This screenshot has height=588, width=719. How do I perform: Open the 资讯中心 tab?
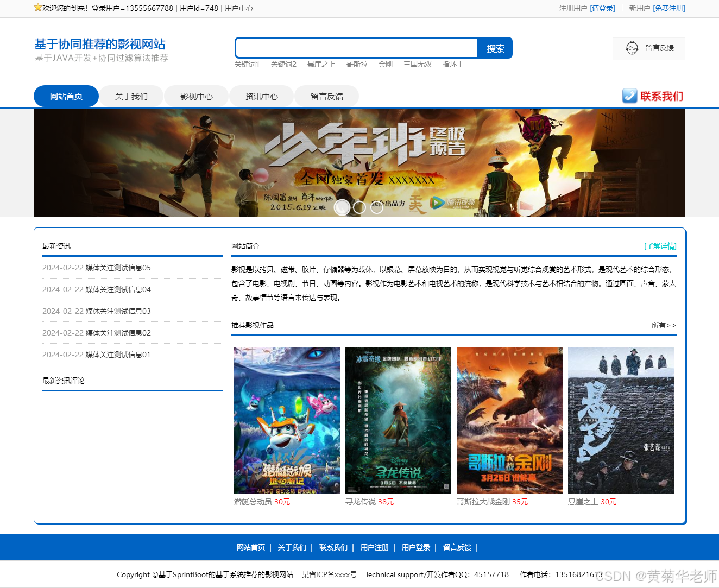[x=261, y=96]
